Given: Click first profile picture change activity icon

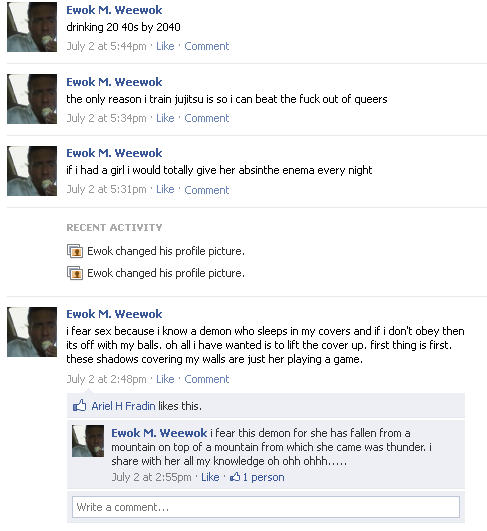Looking at the screenshot, I should pos(75,251).
